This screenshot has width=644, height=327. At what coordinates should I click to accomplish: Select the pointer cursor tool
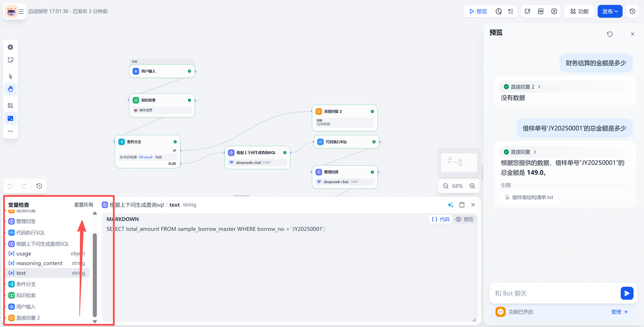tap(10, 76)
